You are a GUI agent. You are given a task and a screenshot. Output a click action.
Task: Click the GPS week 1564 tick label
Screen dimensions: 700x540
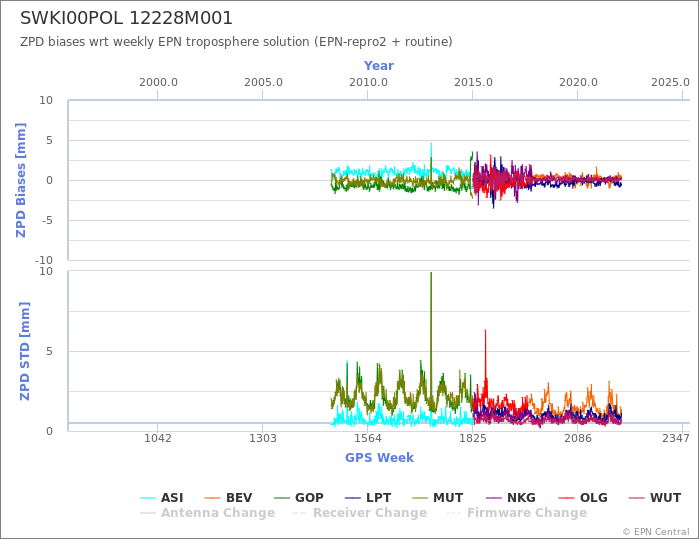pos(368,438)
